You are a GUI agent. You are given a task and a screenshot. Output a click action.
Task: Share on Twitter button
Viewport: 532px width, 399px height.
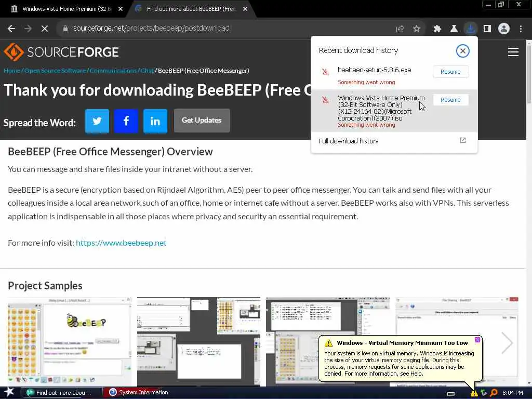pyautogui.click(x=97, y=121)
